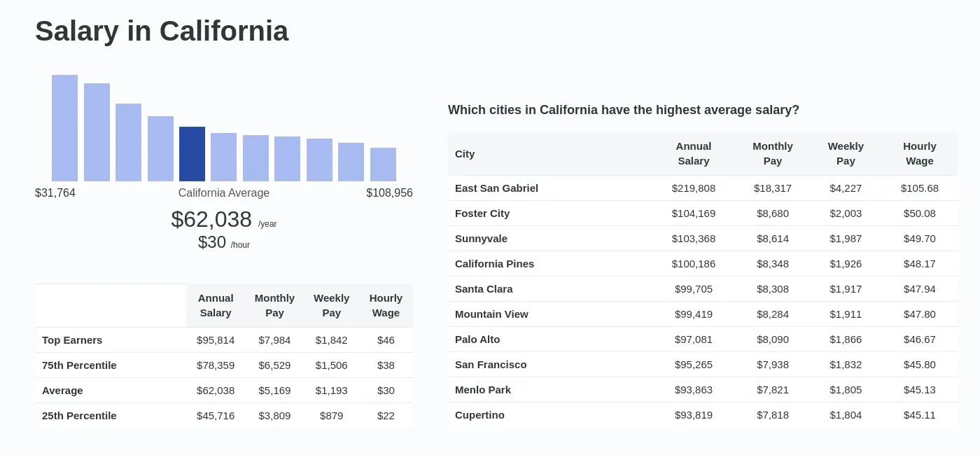Select the Top Earners row
Viewport: 980px width, 455px height.
tap(72, 340)
